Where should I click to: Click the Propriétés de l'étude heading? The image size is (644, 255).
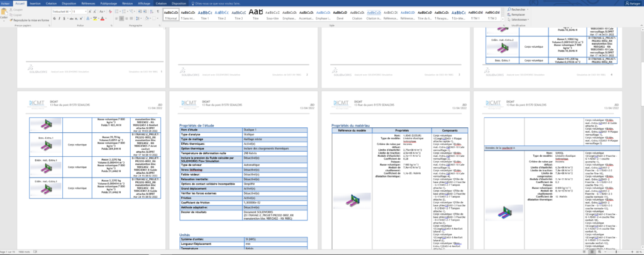click(x=197, y=125)
